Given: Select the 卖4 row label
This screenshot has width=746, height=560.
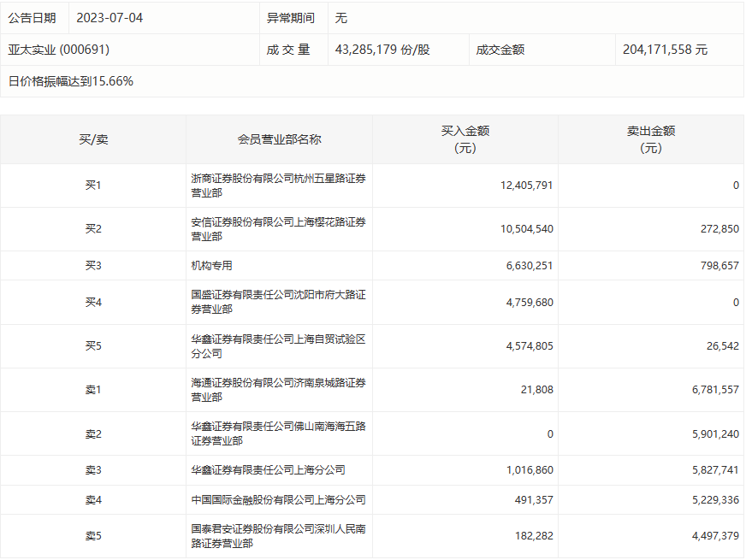Looking at the screenshot, I should [93, 500].
